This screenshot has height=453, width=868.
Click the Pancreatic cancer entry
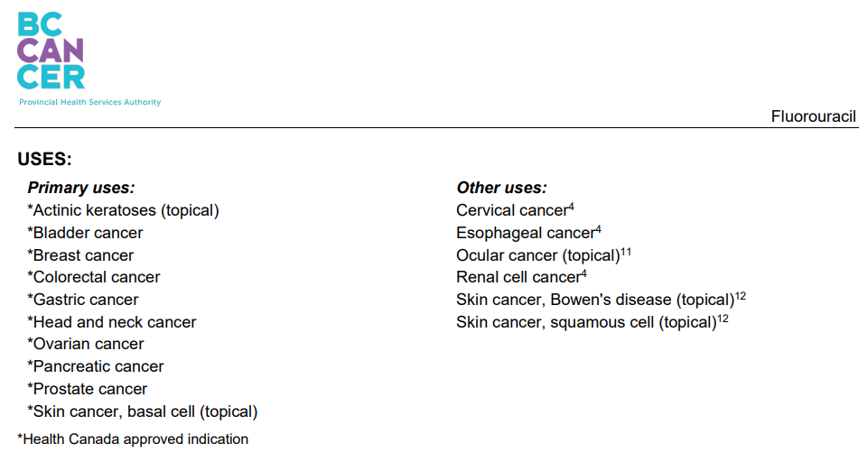click(x=96, y=366)
